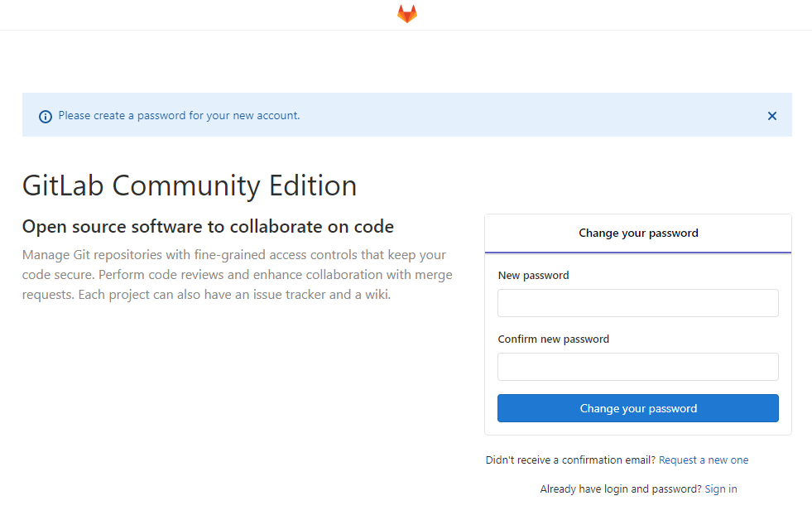Screen dimensions: 812x515
Task: Select the Change your password tab header
Action: tap(638, 233)
